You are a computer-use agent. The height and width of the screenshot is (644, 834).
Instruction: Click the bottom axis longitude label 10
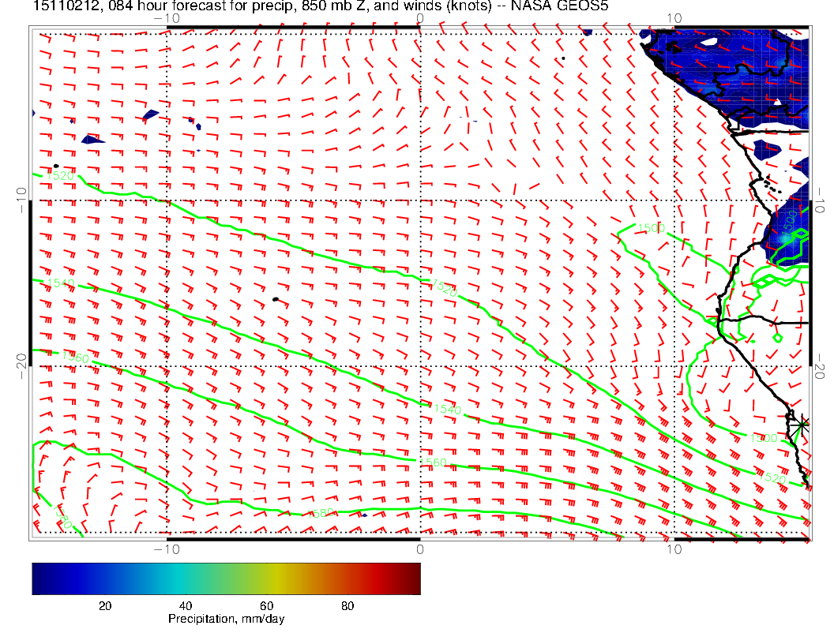pos(672,549)
